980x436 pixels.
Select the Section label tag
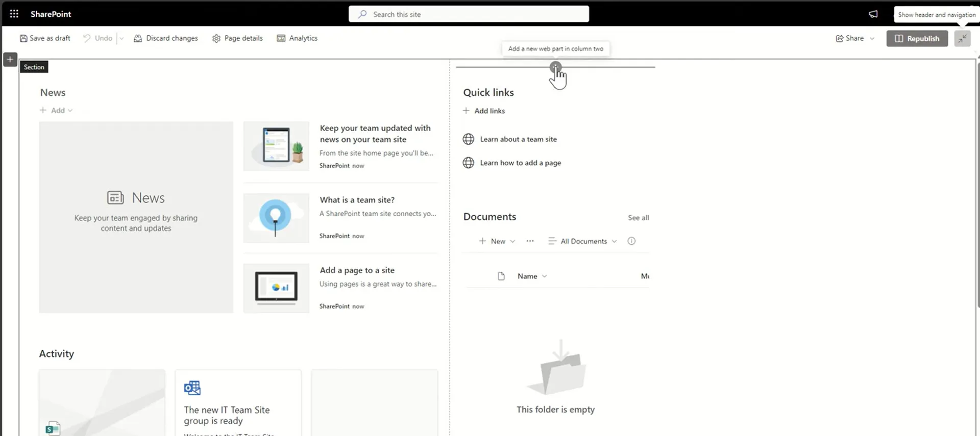34,67
